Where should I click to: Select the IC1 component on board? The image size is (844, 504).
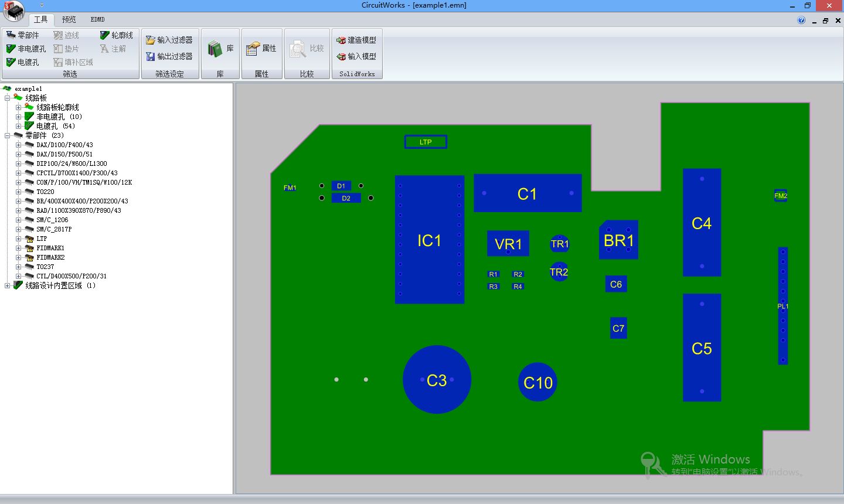(430, 240)
